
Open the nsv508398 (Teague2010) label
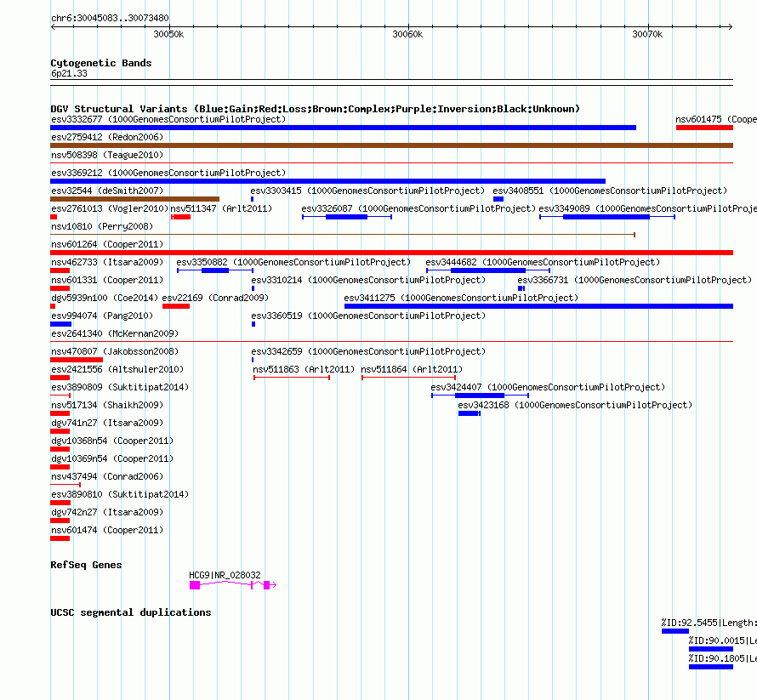tap(107, 155)
